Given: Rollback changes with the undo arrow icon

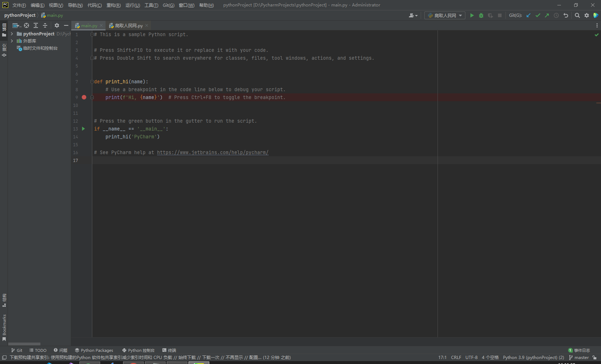Looking at the screenshot, I should pyautogui.click(x=566, y=15).
